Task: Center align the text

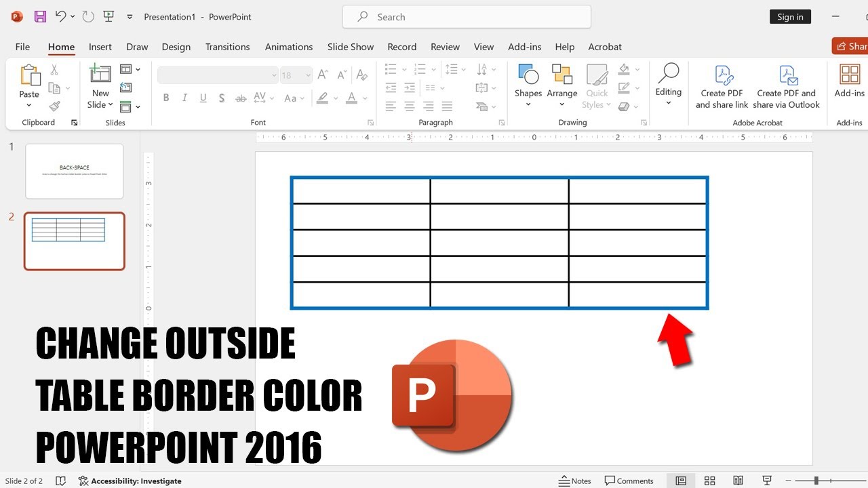Action: (x=410, y=106)
